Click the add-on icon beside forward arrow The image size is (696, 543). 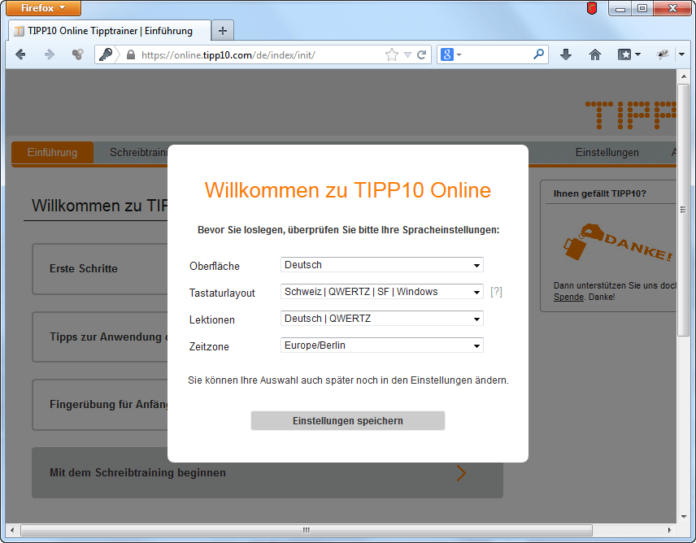pyautogui.click(x=78, y=55)
